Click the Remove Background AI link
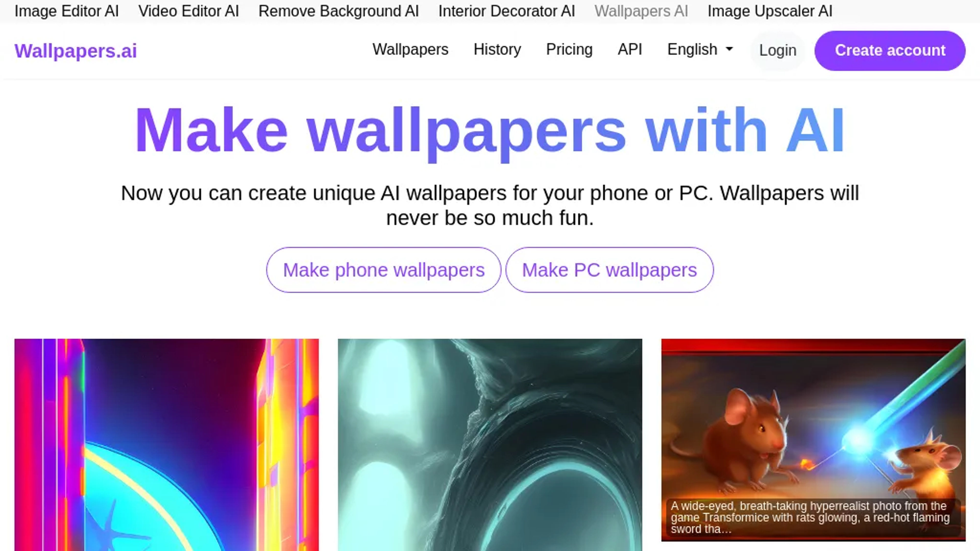980x551 pixels. pos(339,11)
